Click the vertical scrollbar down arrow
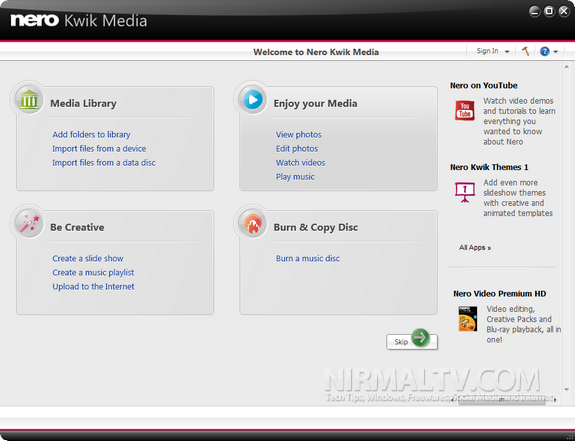This screenshot has height=441, width=575. click(x=567, y=389)
